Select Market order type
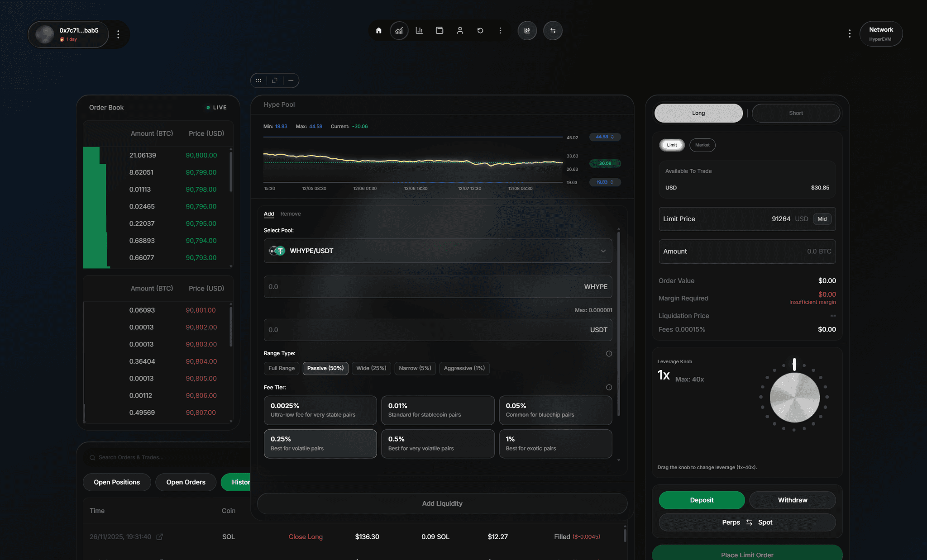Image resolution: width=927 pixels, height=560 pixels. (702, 145)
